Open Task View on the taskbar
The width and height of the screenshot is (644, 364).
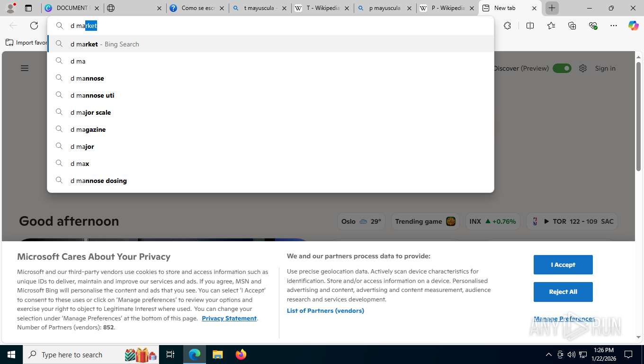coord(170,355)
